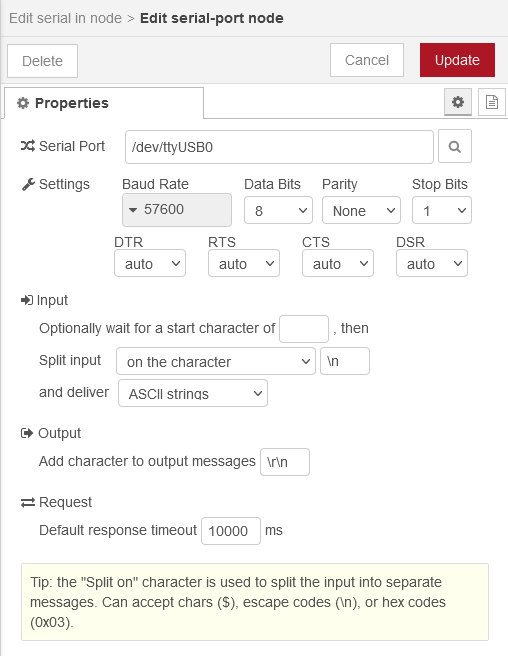508x656 pixels.
Task: Click the output character \r\n field
Action: 285,462
